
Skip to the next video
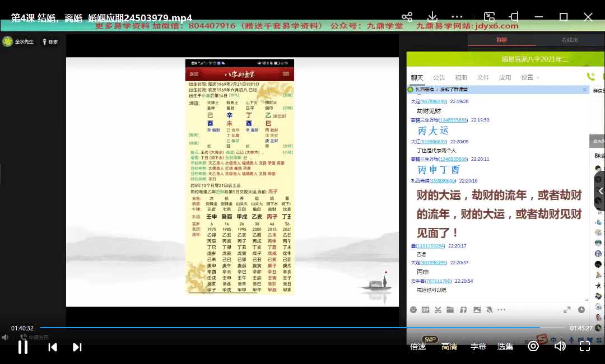click(77, 347)
